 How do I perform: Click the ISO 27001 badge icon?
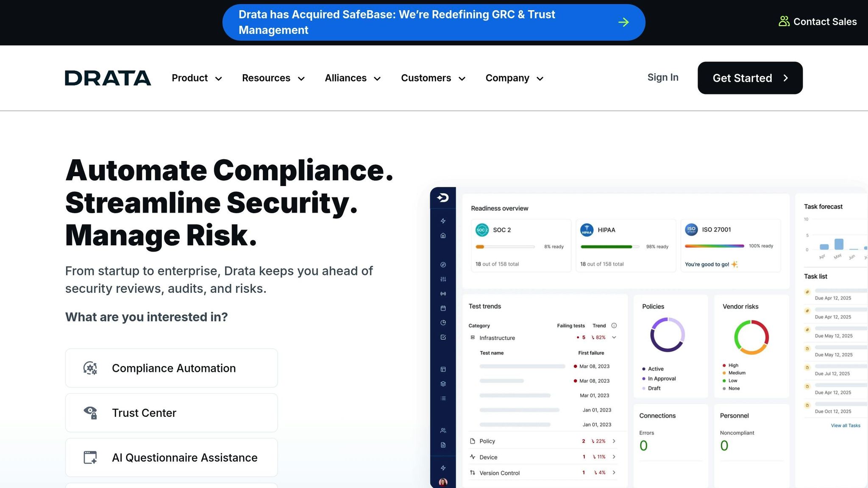tap(691, 229)
